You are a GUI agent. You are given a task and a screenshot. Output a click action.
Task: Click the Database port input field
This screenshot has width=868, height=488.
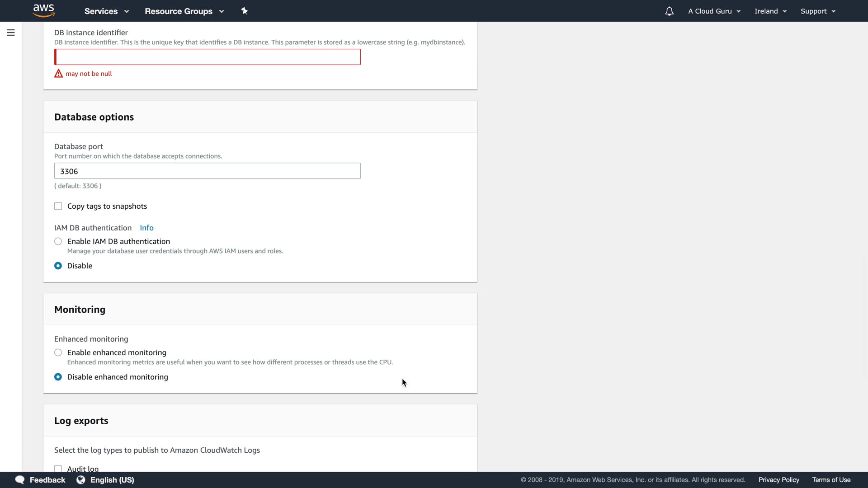[x=208, y=171]
